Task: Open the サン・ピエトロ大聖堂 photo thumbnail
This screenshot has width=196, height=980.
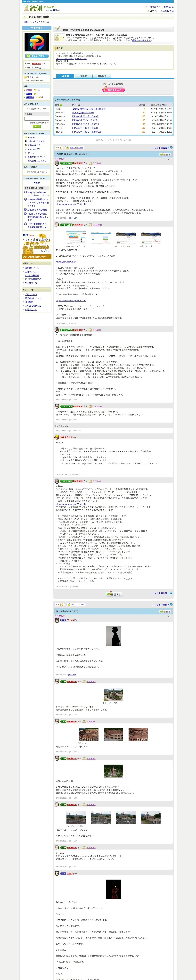Action: (x=76, y=817)
